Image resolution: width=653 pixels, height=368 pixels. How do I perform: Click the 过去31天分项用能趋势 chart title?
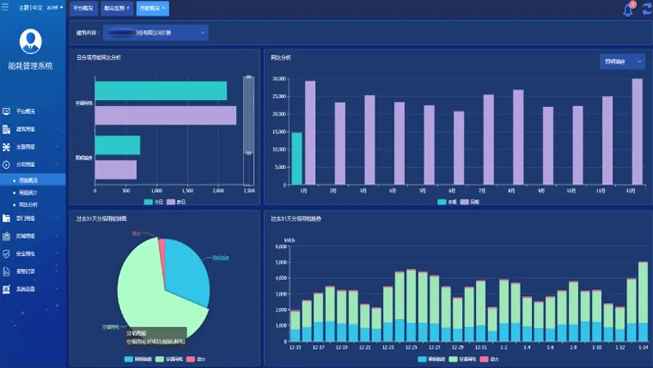296,219
